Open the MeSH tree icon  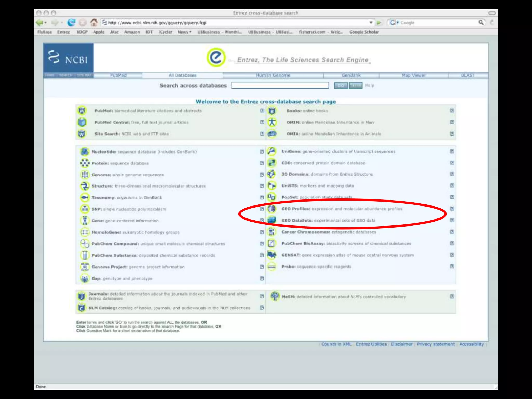(x=275, y=296)
